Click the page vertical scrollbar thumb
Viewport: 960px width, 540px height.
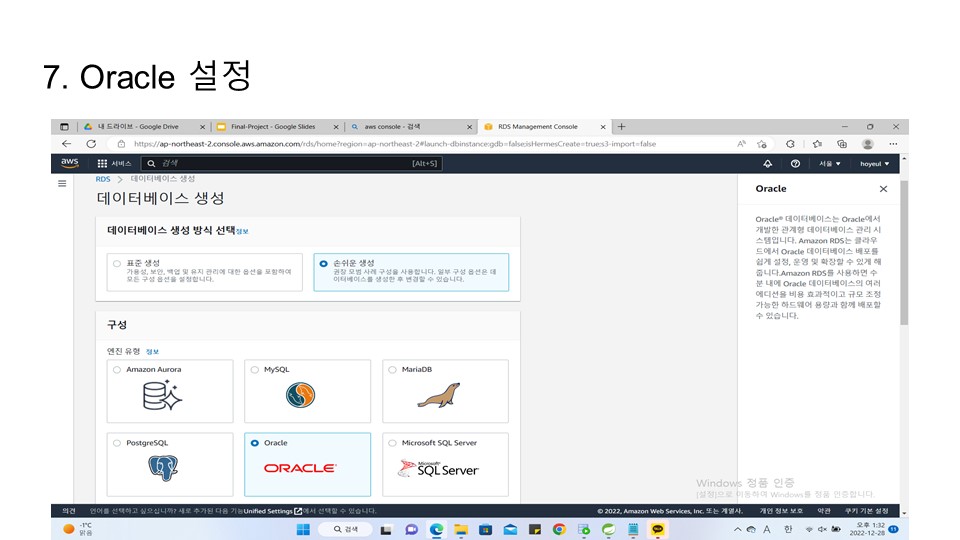pos(904,252)
